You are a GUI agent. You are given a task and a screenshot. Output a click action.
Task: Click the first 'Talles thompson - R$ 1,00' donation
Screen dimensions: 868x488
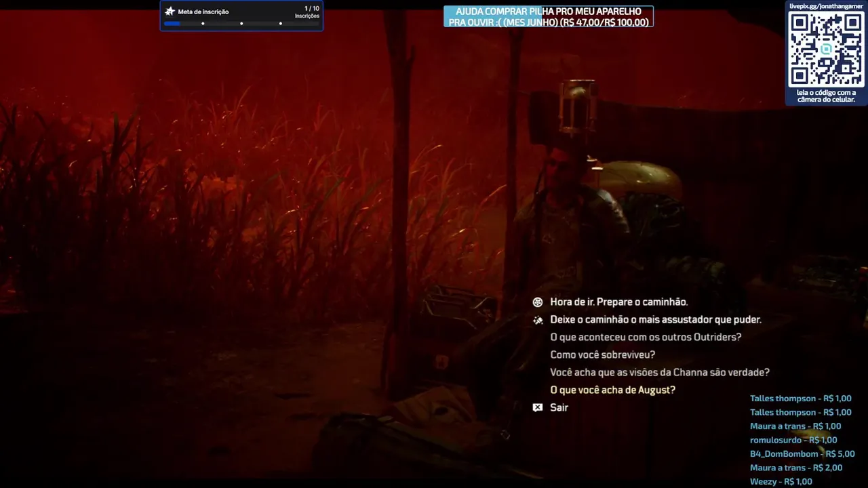pyautogui.click(x=800, y=399)
